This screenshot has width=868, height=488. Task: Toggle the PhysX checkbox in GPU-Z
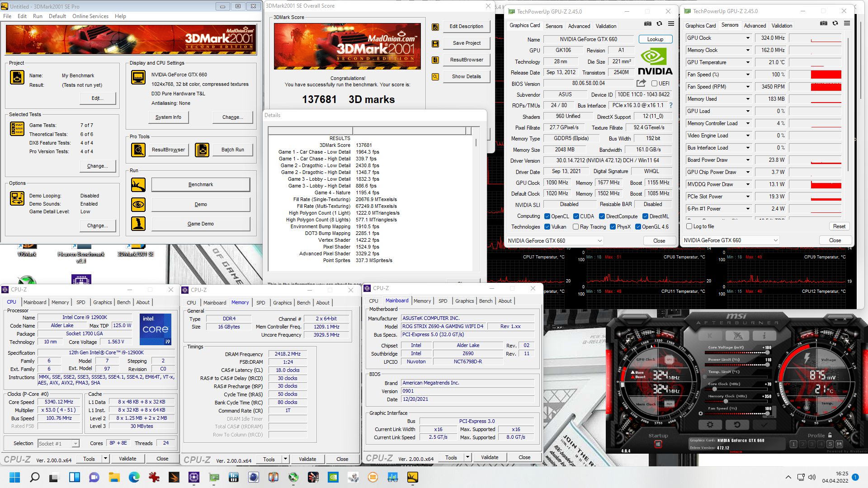(x=613, y=227)
